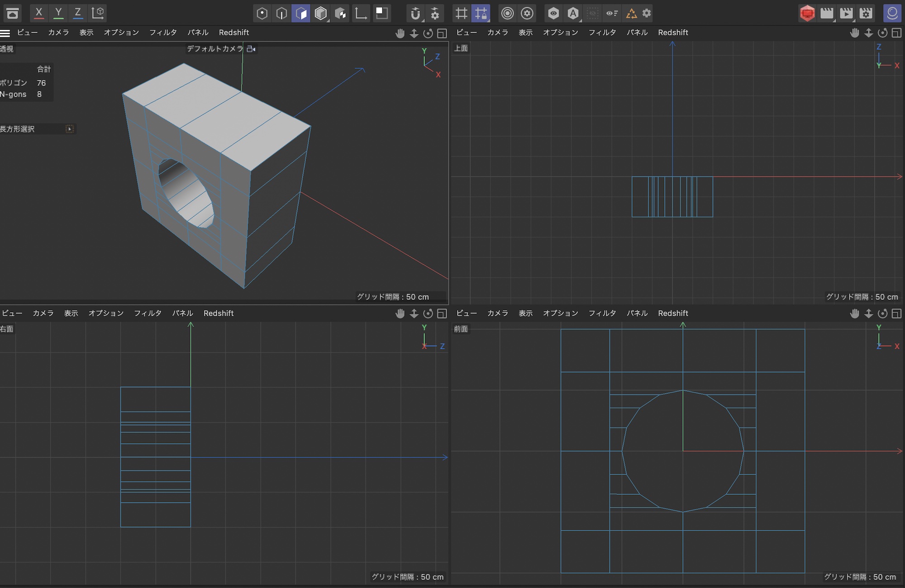Toggle the X axis lock
905x588 pixels.
(x=39, y=13)
